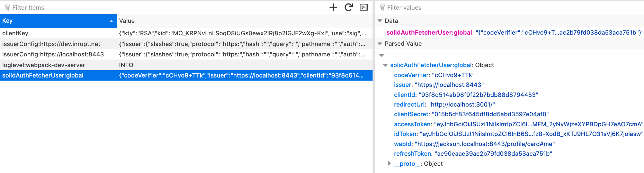The height and width of the screenshot is (173, 644).
Task: Select the webId property
Action: pyautogui.click(x=403, y=144)
